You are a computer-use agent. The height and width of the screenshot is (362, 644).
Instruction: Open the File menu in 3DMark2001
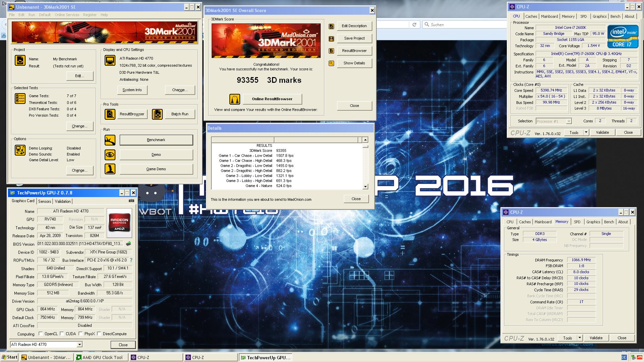click(12, 15)
